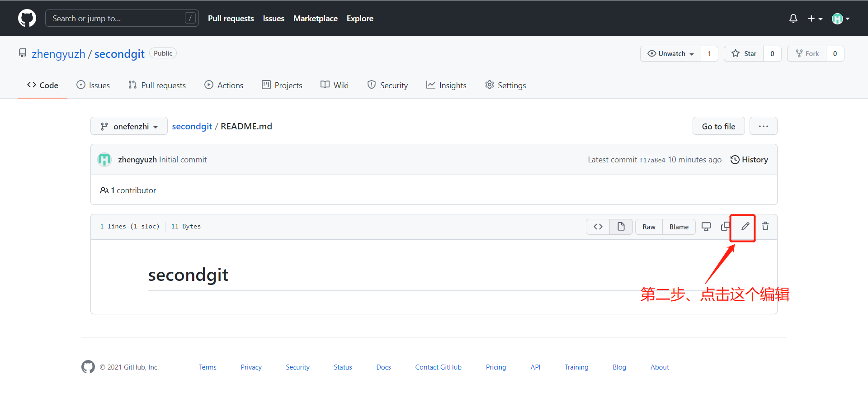Open footer Training link
This screenshot has height=408, width=868.
point(576,367)
